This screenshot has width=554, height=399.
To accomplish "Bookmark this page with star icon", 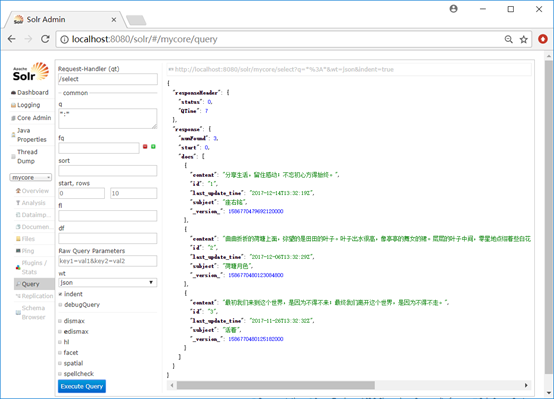I will tap(524, 39).
